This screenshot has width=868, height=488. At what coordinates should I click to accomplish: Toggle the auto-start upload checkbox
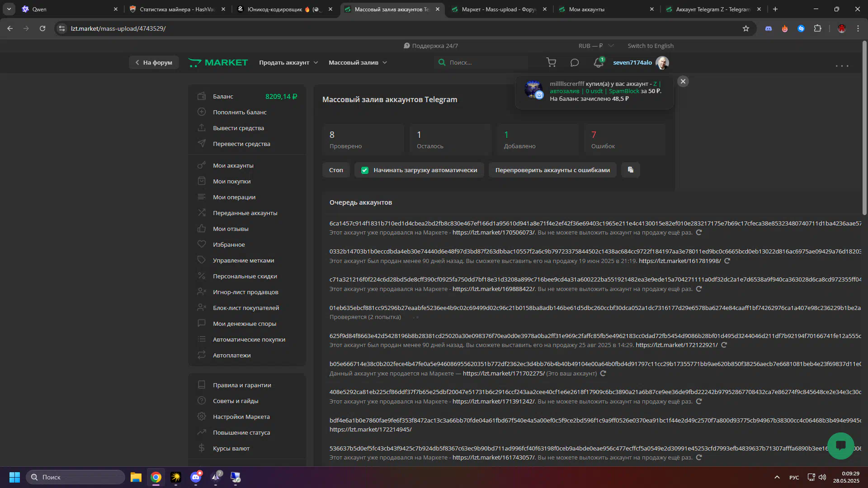click(x=365, y=170)
